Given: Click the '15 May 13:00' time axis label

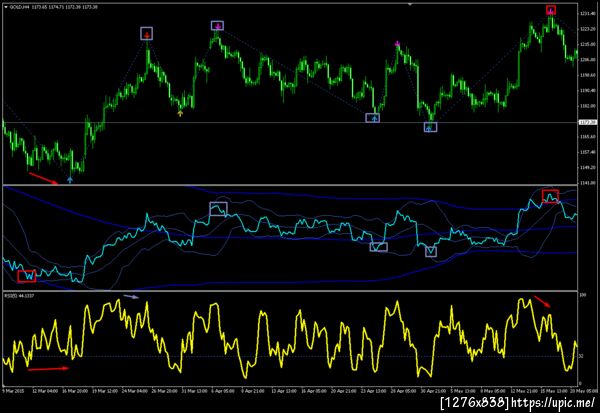Looking at the screenshot, I should pyautogui.click(x=553, y=391).
